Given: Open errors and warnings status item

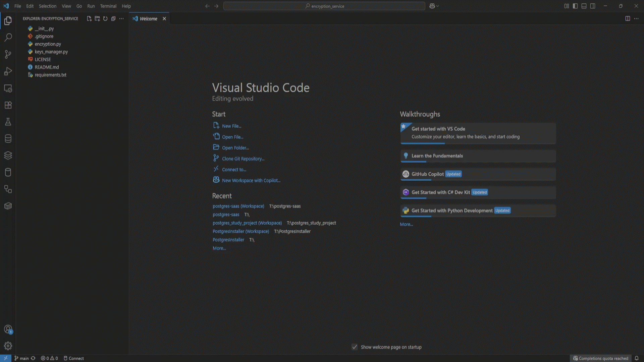Looking at the screenshot, I should click(49, 358).
